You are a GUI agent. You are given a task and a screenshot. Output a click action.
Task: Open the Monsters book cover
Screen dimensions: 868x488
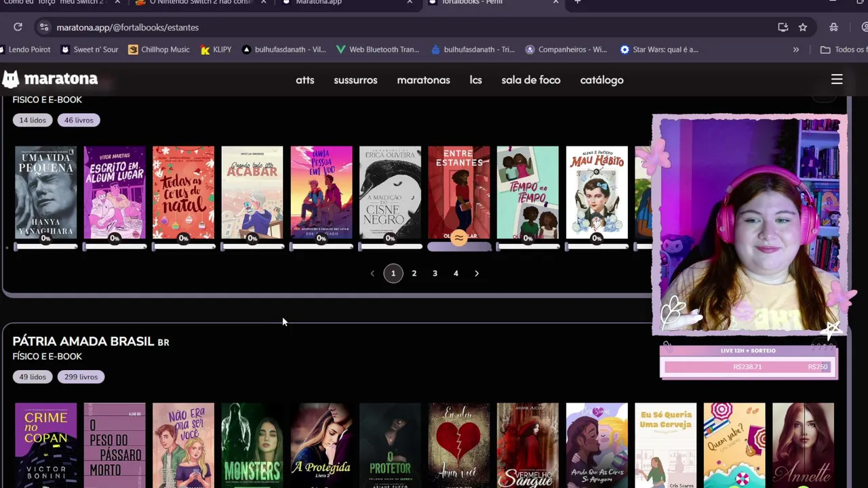tap(252, 445)
